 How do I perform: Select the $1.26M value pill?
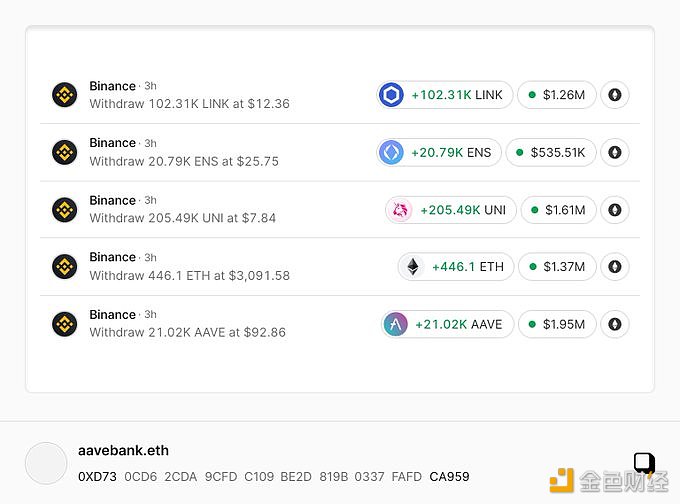pos(557,95)
